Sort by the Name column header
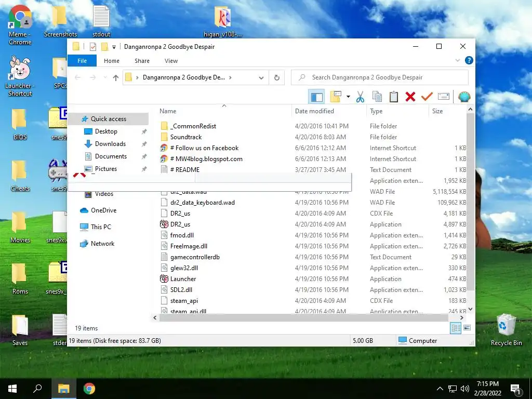The height and width of the screenshot is (399, 532). pyautogui.click(x=168, y=111)
